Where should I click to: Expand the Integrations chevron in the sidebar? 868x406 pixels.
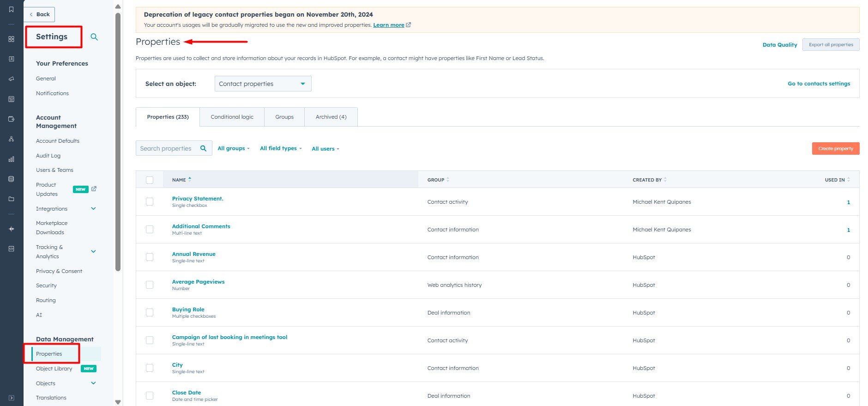coord(93,209)
